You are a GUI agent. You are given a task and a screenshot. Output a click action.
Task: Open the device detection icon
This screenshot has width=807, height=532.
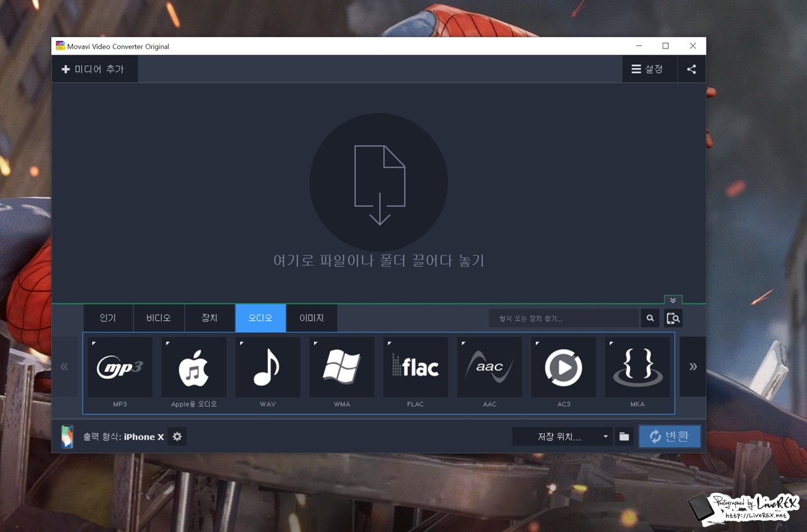673,318
